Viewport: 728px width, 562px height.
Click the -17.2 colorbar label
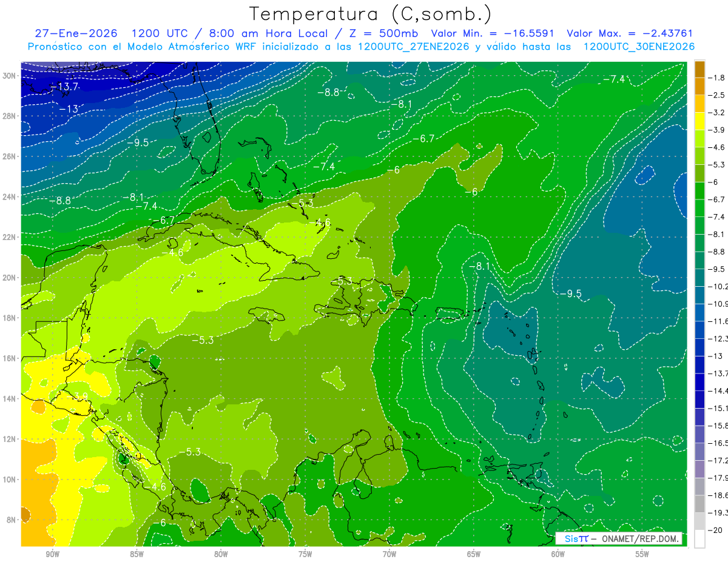[x=718, y=461]
